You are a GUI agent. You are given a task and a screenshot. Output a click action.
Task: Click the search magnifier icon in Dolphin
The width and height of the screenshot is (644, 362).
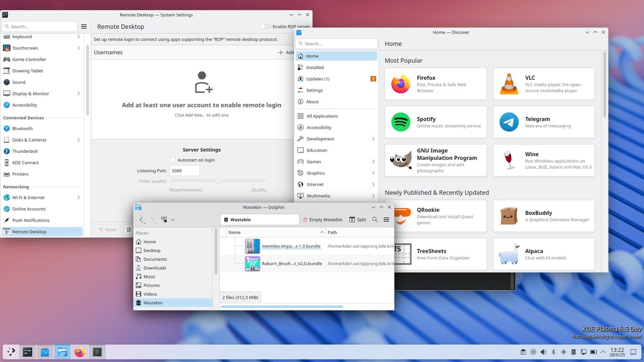tap(375, 219)
